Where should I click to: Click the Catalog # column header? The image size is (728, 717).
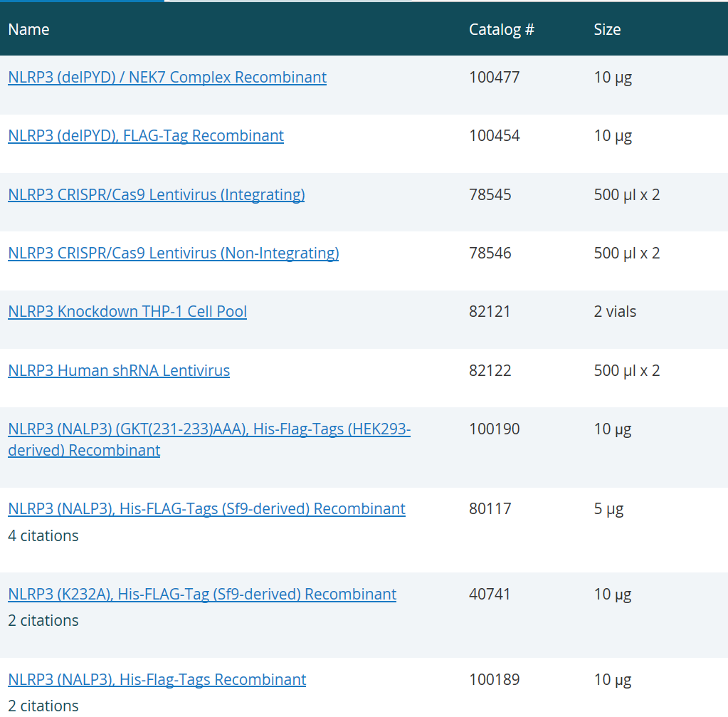pos(502,29)
